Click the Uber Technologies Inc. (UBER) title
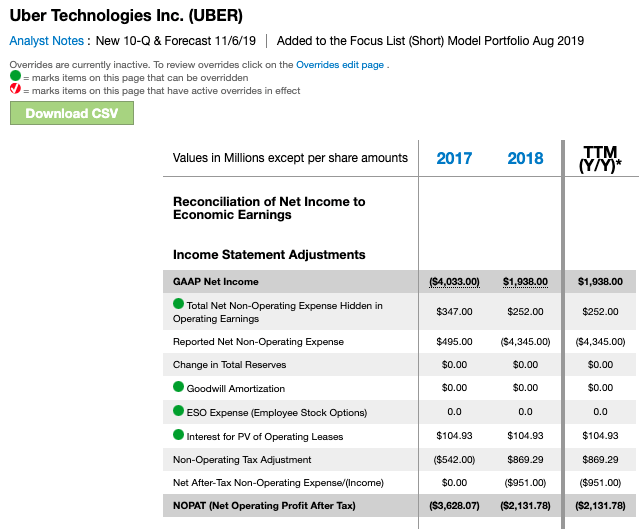The height and width of the screenshot is (529, 639). point(126,15)
